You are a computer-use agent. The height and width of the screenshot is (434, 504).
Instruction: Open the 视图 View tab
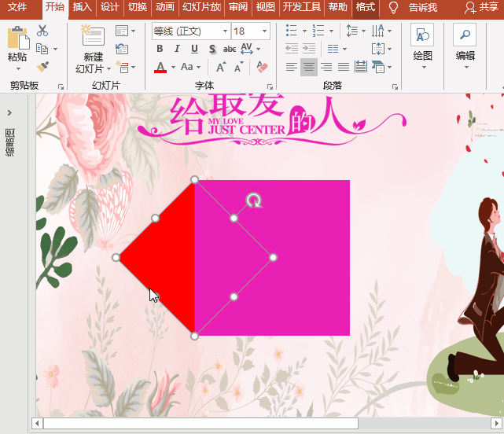(x=266, y=7)
